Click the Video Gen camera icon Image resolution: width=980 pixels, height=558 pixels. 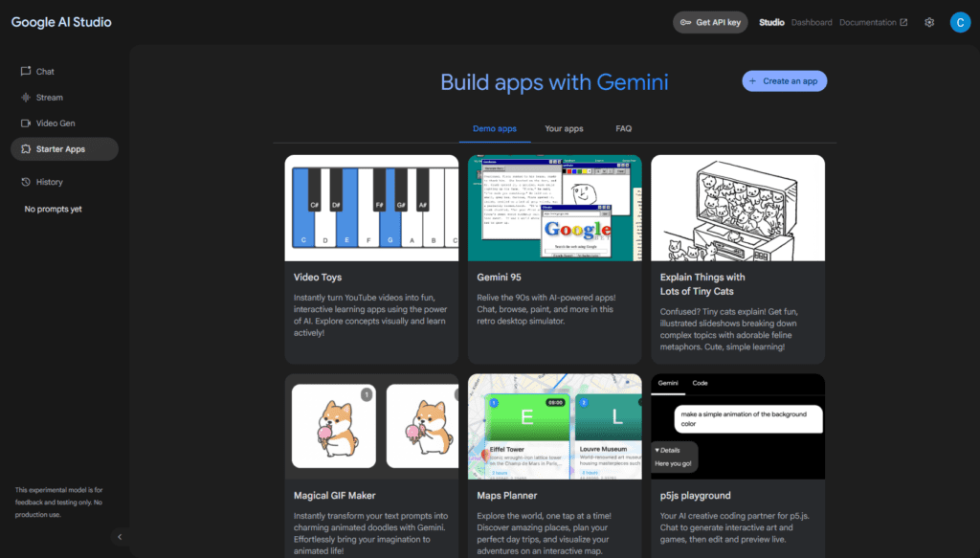coord(26,123)
